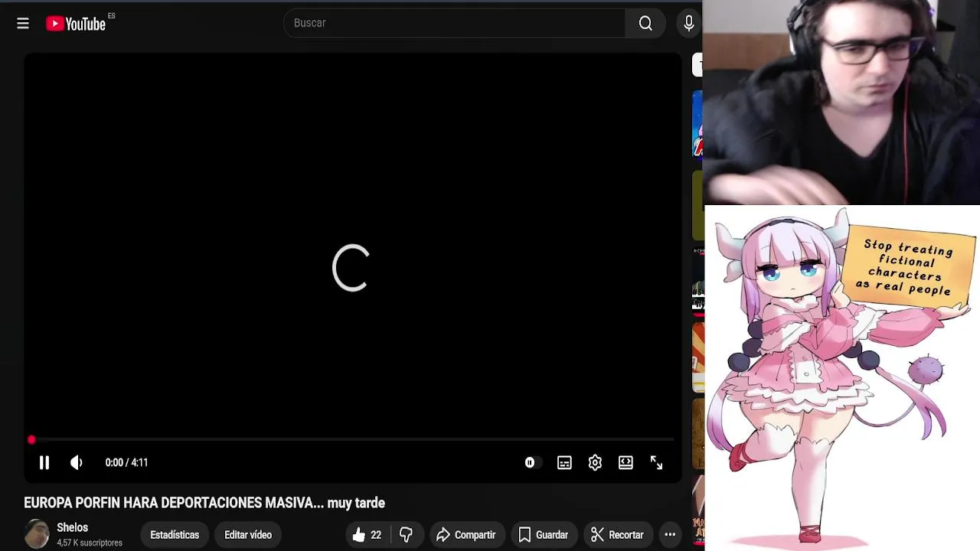Viewport: 980px width, 551px height.
Task: Save the video with Guardar
Action: pos(543,535)
